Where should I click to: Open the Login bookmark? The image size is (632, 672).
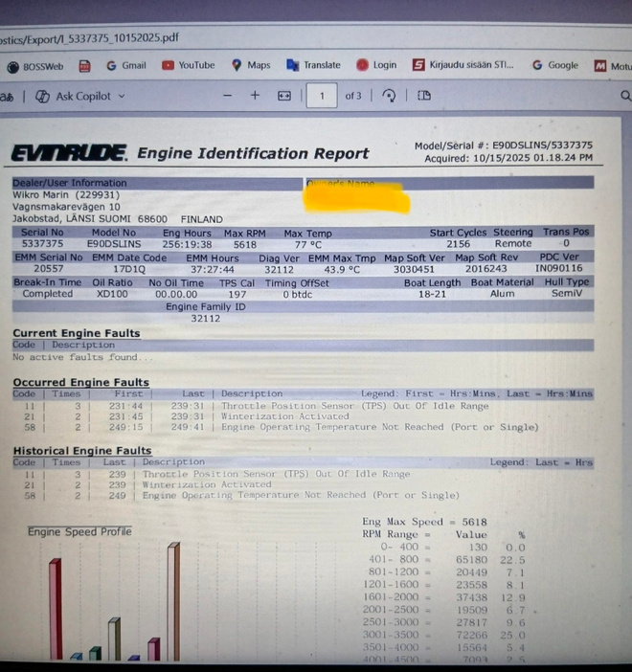[376, 65]
